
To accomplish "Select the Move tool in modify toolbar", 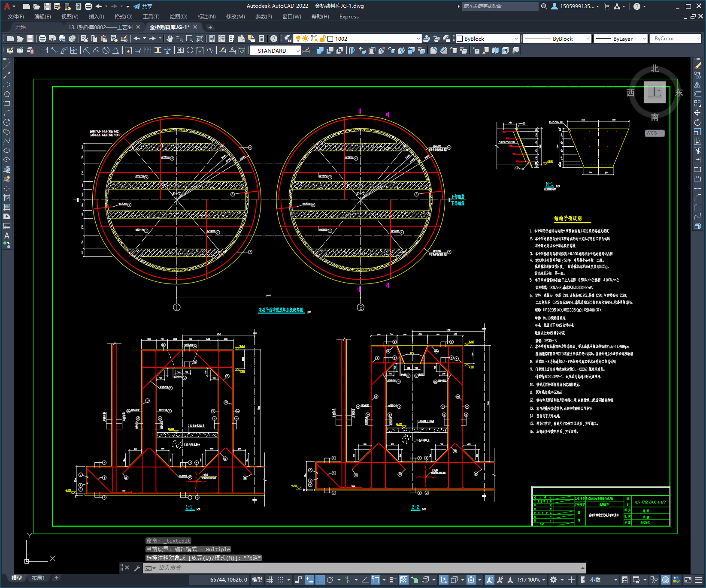I will 697,113.
